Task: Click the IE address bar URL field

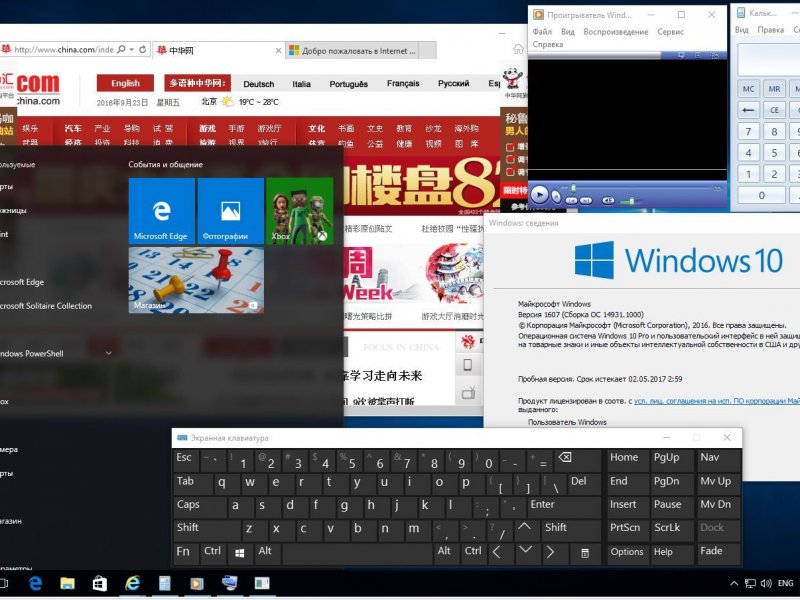Action: [63, 49]
